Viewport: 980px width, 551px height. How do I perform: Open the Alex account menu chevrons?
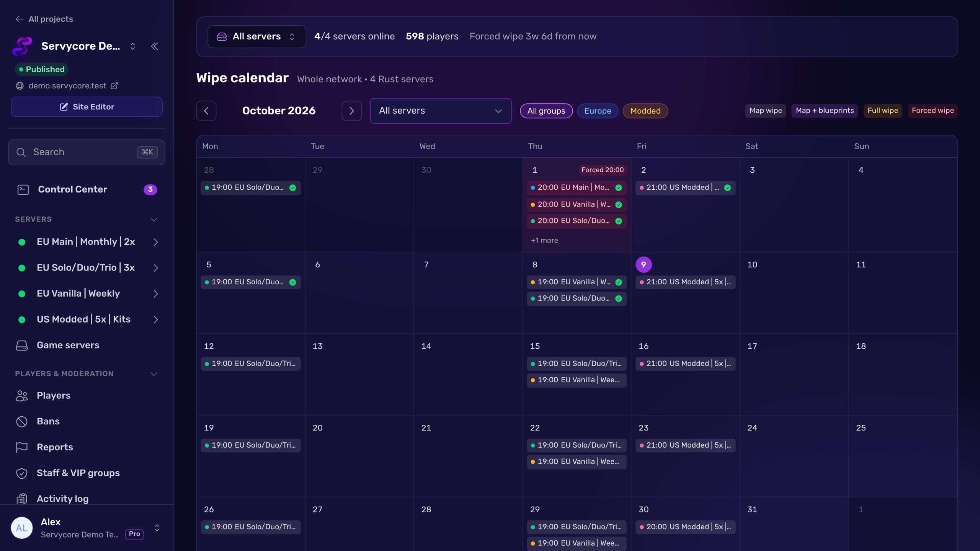pos(157,528)
